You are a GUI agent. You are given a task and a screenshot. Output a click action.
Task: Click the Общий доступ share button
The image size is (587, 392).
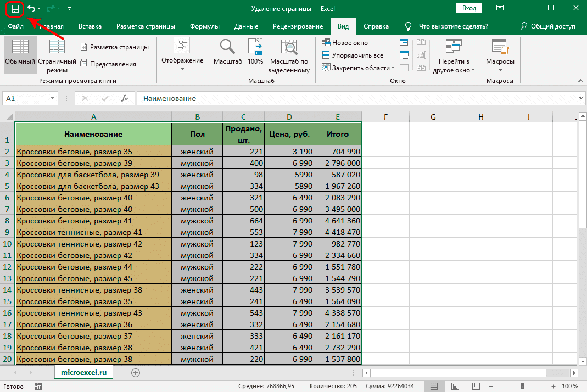[548, 26]
